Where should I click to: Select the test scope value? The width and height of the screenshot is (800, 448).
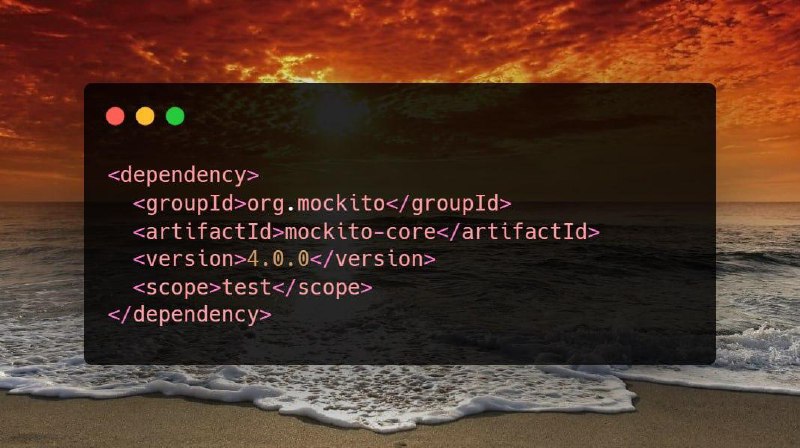[247, 288]
